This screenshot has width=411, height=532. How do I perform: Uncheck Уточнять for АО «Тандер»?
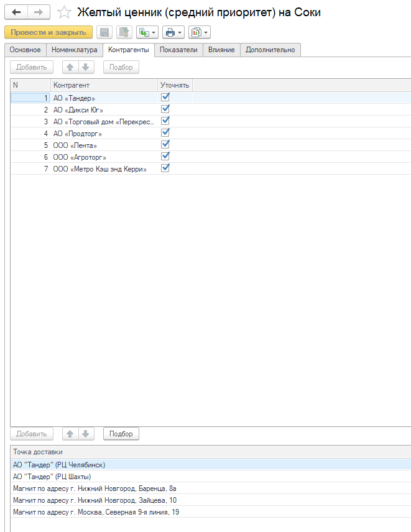165,98
